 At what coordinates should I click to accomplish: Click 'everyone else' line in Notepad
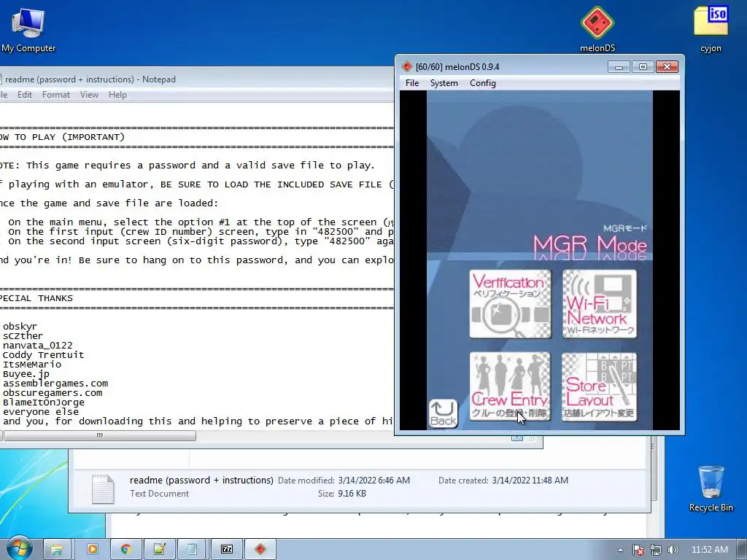click(x=41, y=411)
